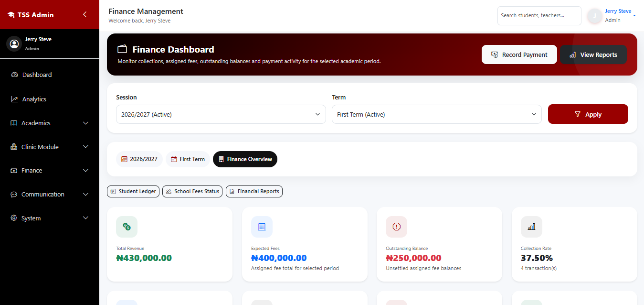Image resolution: width=644 pixels, height=305 pixels.
Task: Click the Record Payment button
Action: [519, 54]
